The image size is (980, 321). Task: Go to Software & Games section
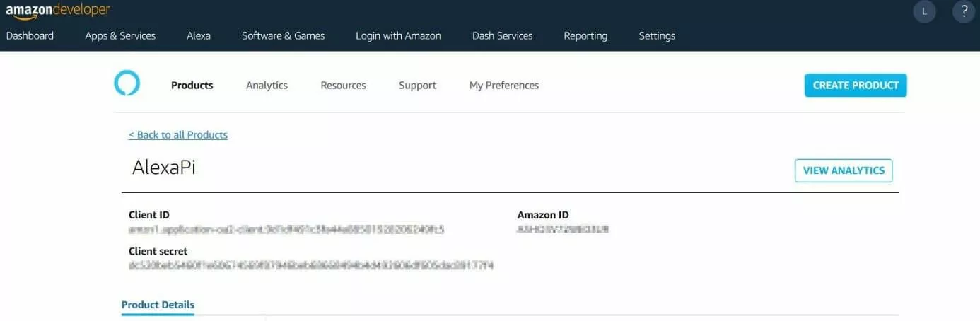point(283,35)
